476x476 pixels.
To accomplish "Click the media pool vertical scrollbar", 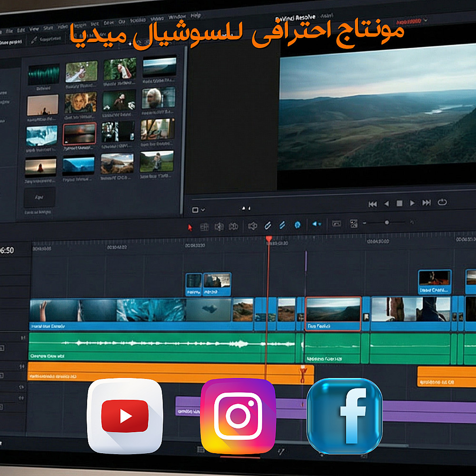I will tap(183, 130).
